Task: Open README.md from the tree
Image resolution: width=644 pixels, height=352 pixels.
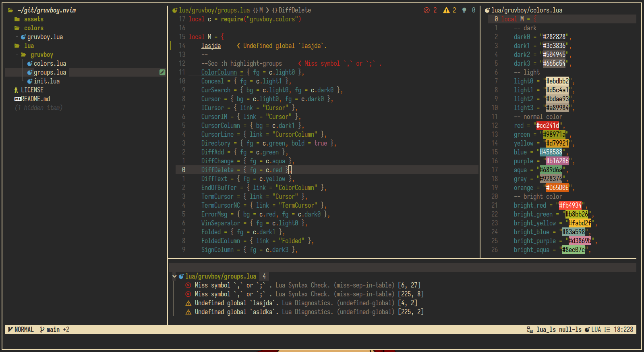Action: coord(35,99)
